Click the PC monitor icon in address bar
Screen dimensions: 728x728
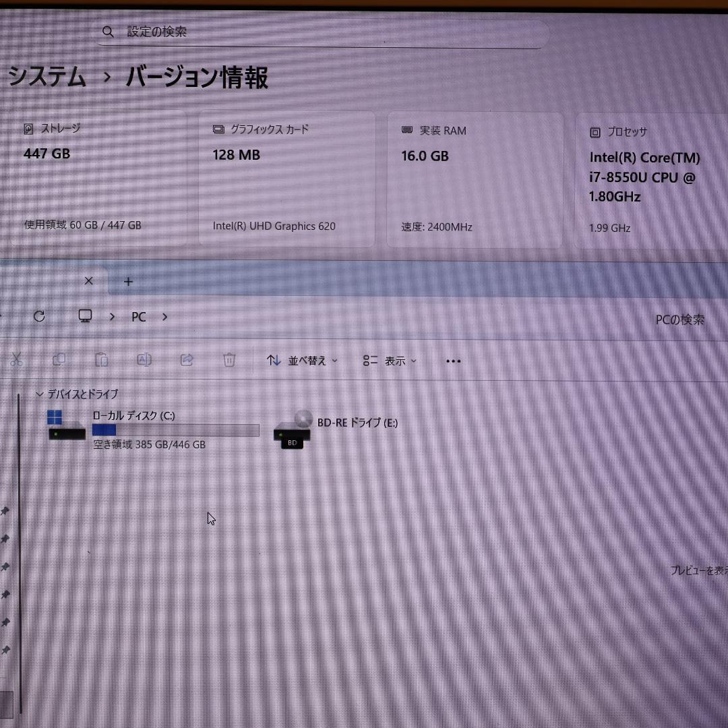(84, 316)
